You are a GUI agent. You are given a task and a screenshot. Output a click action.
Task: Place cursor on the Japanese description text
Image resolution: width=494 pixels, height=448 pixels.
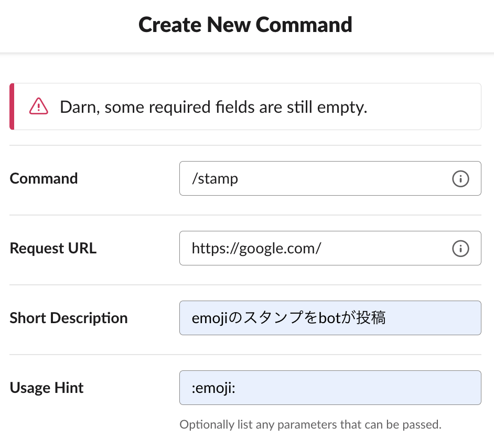(x=288, y=318)
